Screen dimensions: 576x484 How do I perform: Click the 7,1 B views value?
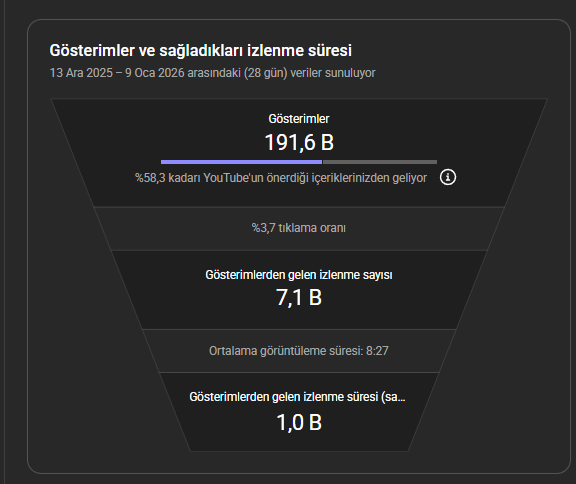tap(299, 297)
